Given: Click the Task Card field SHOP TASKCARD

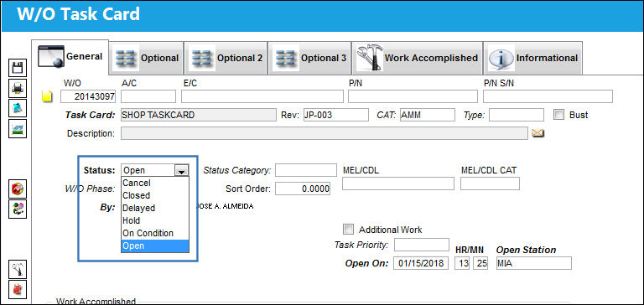Looking at the screenshot, I should coord(199,115).
